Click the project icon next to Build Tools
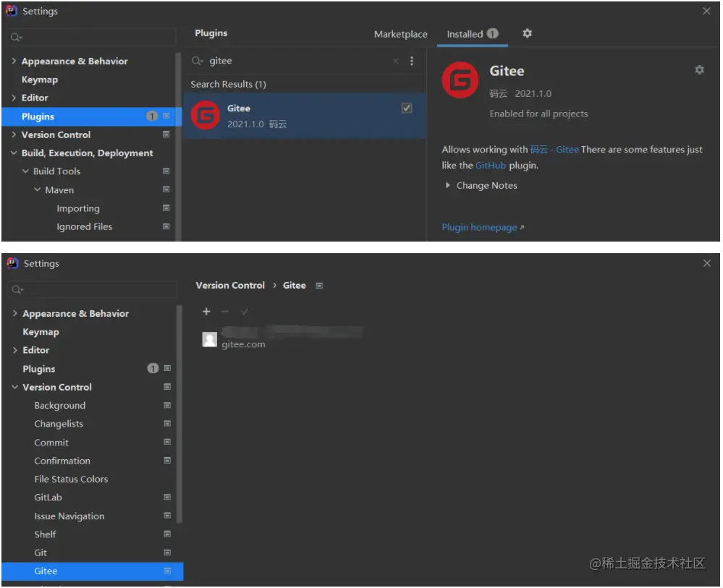Viewport: 723px width, 588px height. click(x=166, y=171)
